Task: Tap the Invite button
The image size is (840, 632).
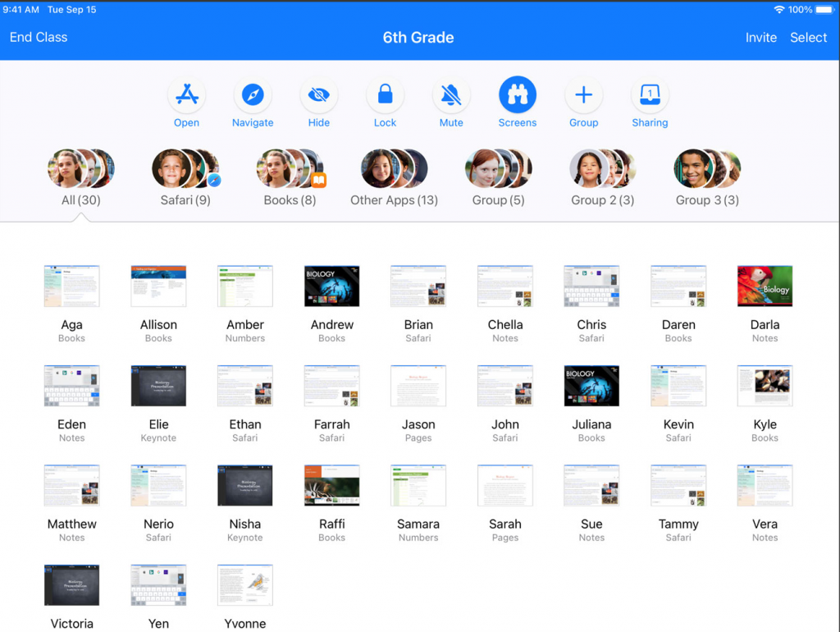Action: tap(760, 38)
